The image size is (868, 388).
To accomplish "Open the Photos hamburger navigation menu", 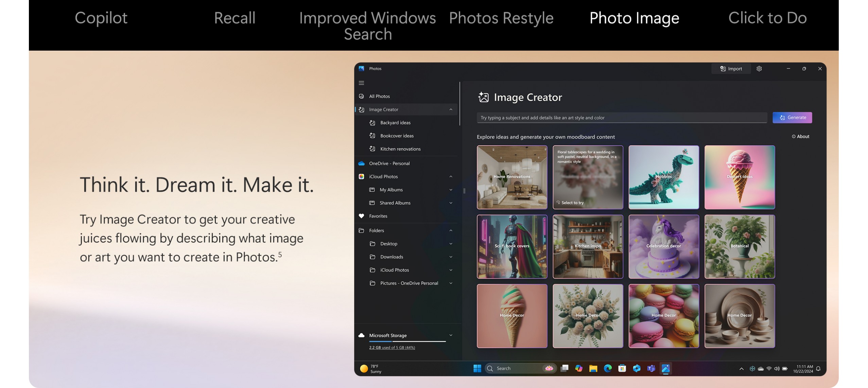I will (x=361, y=83).
